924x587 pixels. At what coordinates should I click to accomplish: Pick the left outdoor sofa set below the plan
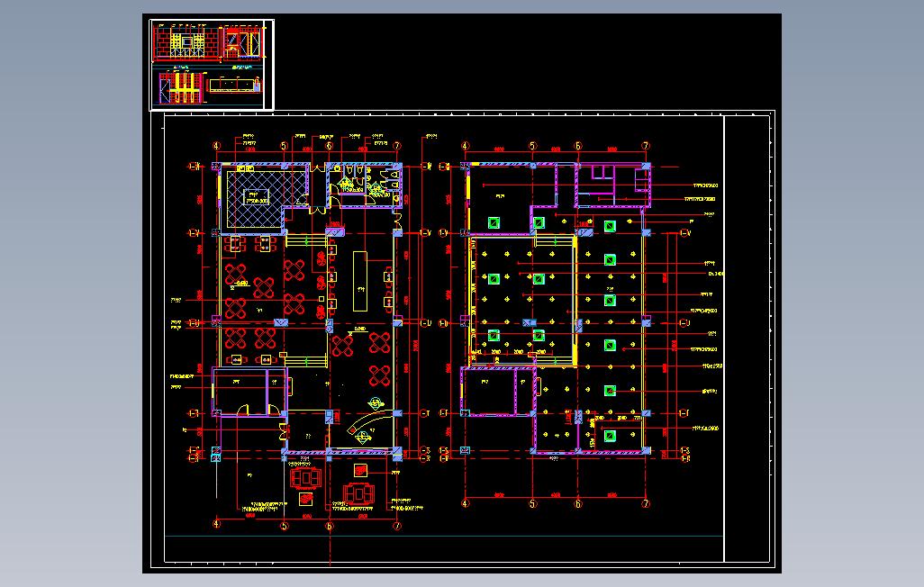(x=306, y=477)
